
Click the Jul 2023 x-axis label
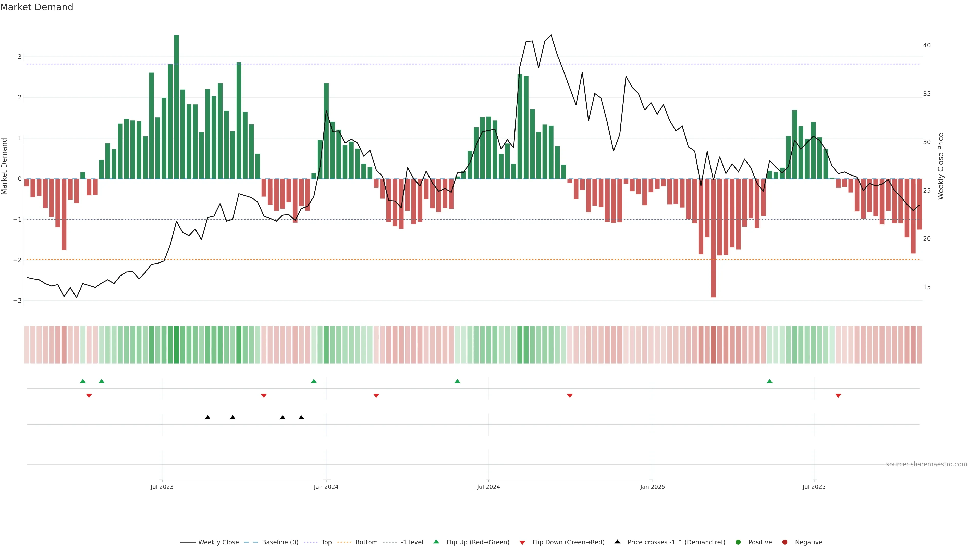(x=162, y=487)
